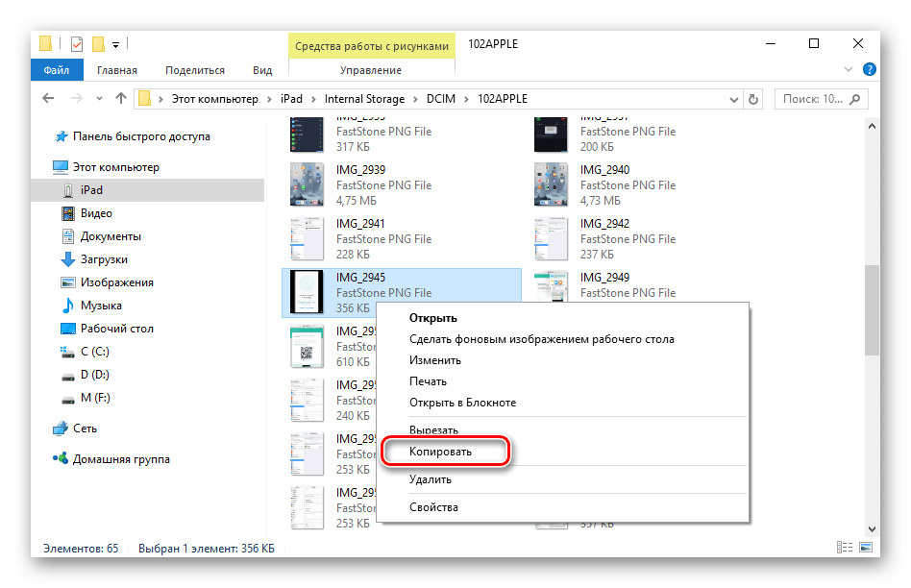The height and width of the screenshot is (588, 911).
Task: Click the search box in Explorer
Action: point(823,99)
